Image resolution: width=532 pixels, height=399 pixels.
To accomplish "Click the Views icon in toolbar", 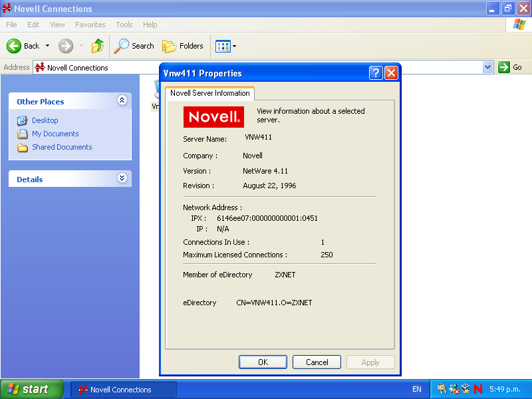I will (x=223, y=46).
